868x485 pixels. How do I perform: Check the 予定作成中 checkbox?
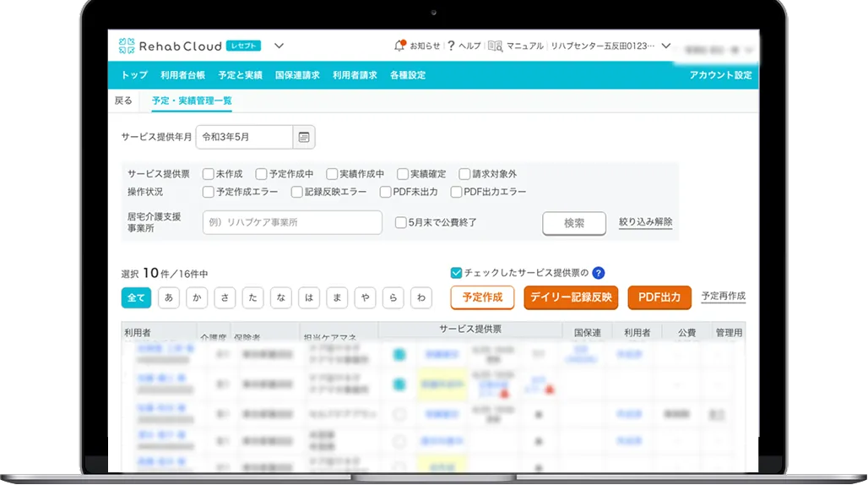click(261, 174)
